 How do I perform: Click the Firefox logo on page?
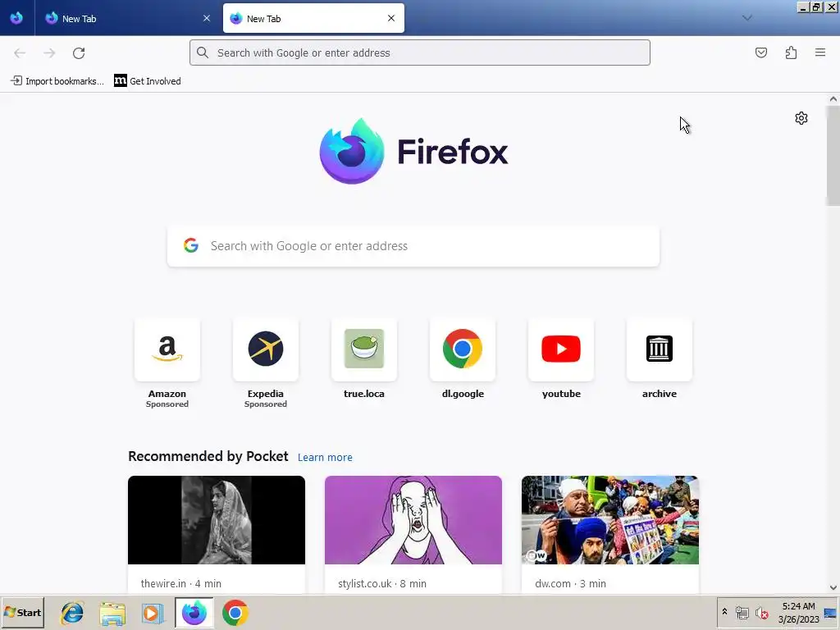pos(413,152)
